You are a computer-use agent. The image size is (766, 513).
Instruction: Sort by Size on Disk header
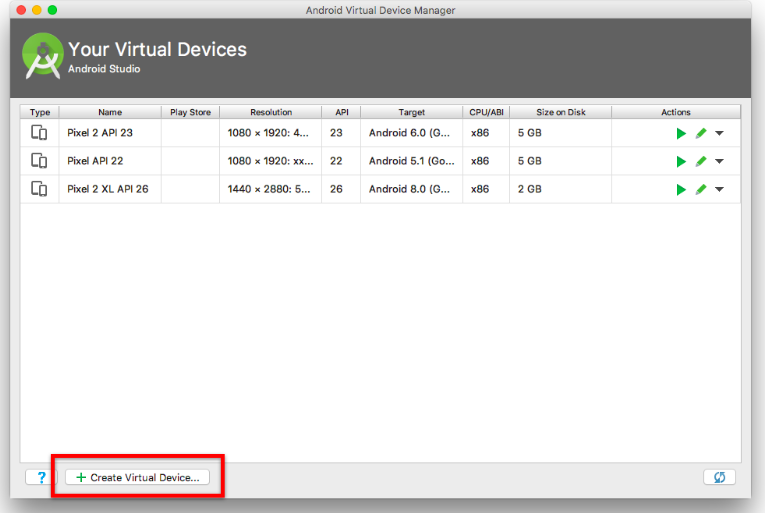point(560,112)
